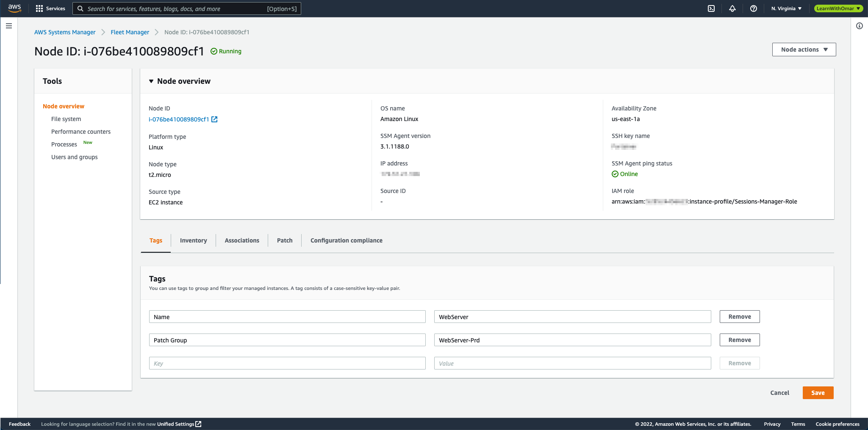Screen dimensions: 868x430
Task: Toggle the hamburger side navigation menu
Action: pyautogui.click(x=9, y=26)
